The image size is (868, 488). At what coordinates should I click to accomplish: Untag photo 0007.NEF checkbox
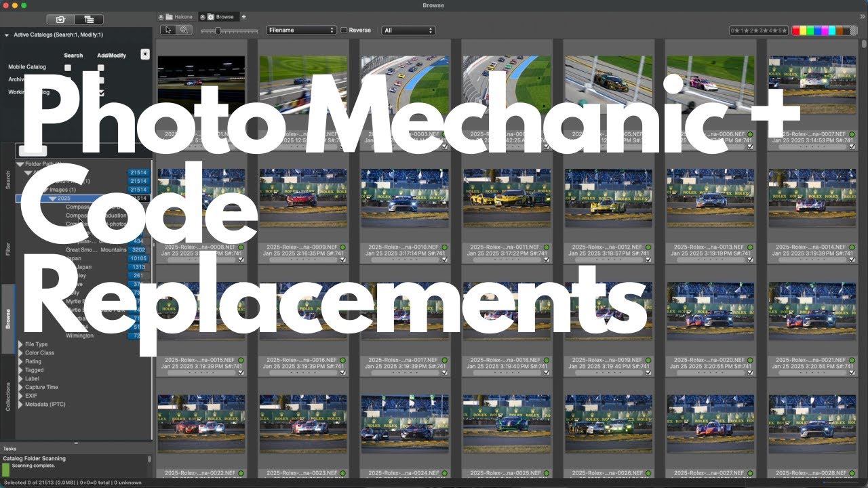pyautogui.click(x=852, y=146)
